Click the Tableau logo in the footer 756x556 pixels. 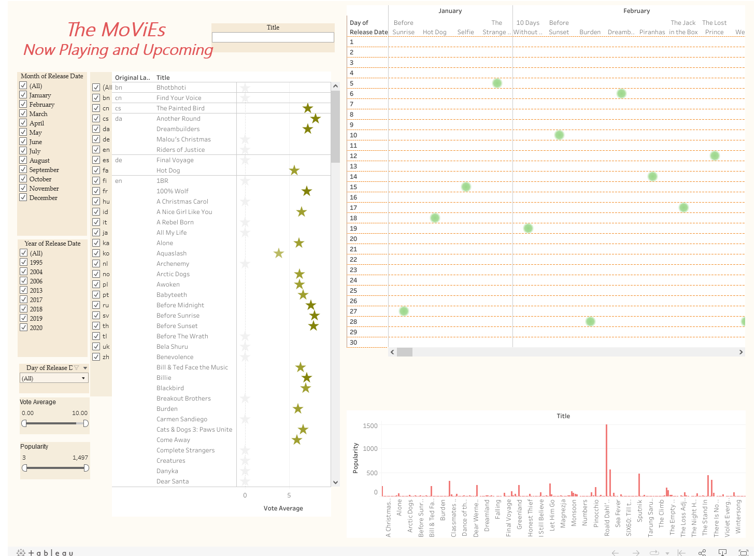click(x=45, y=553)
